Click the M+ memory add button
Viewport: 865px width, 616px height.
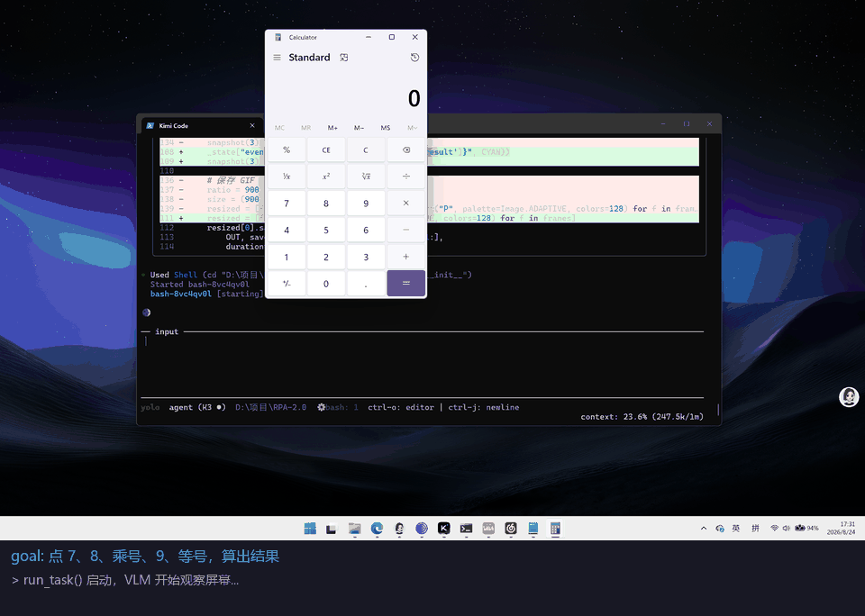[x=332, y=128]
